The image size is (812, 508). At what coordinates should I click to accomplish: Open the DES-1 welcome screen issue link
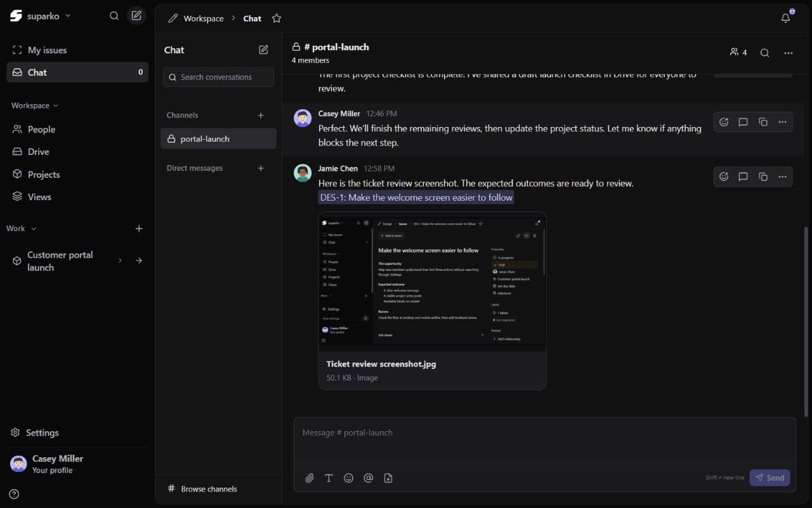[x=416, y=197]
